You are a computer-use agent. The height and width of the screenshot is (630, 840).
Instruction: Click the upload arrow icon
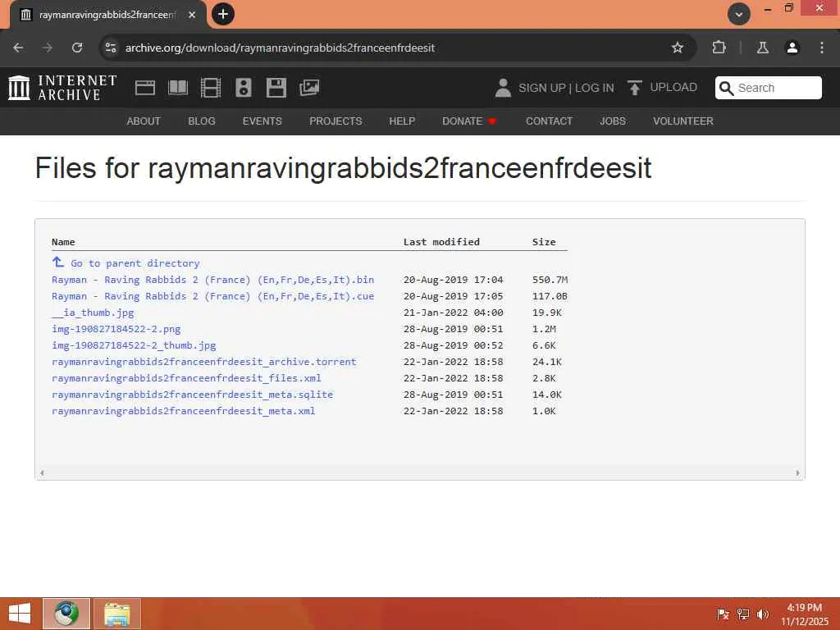coord(634,88)
